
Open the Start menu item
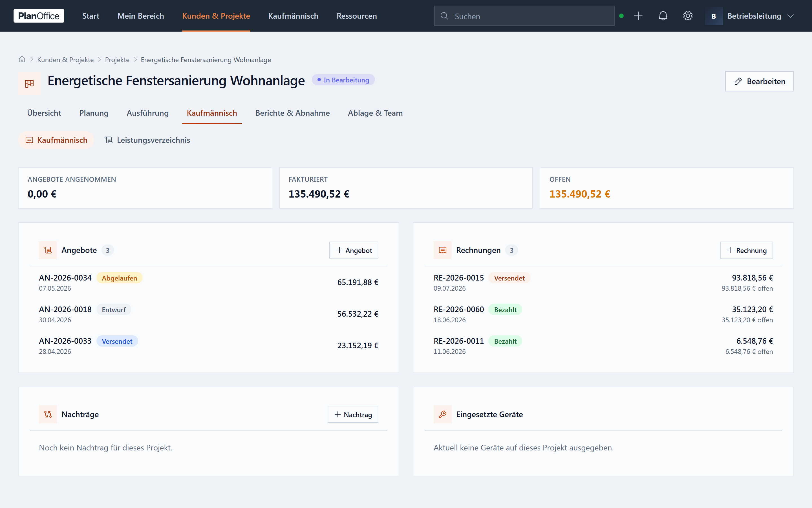(91, 16)
